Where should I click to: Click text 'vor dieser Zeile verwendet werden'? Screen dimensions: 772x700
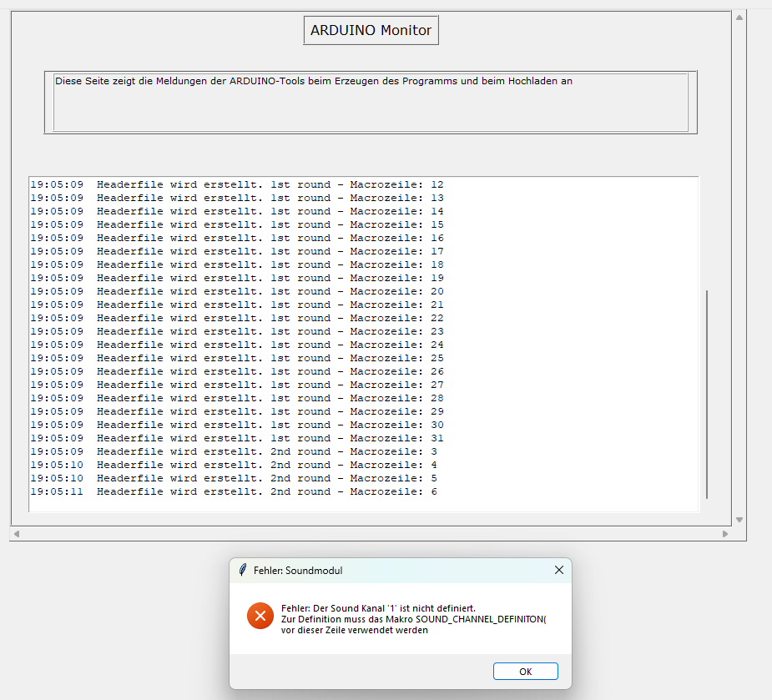[x=355, y=630]
